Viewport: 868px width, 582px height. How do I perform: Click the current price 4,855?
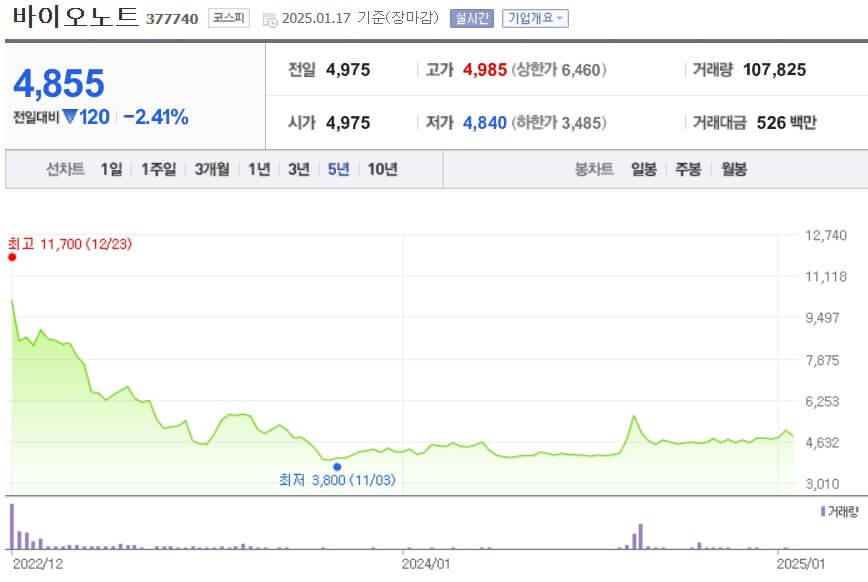(x=59, y=84)
